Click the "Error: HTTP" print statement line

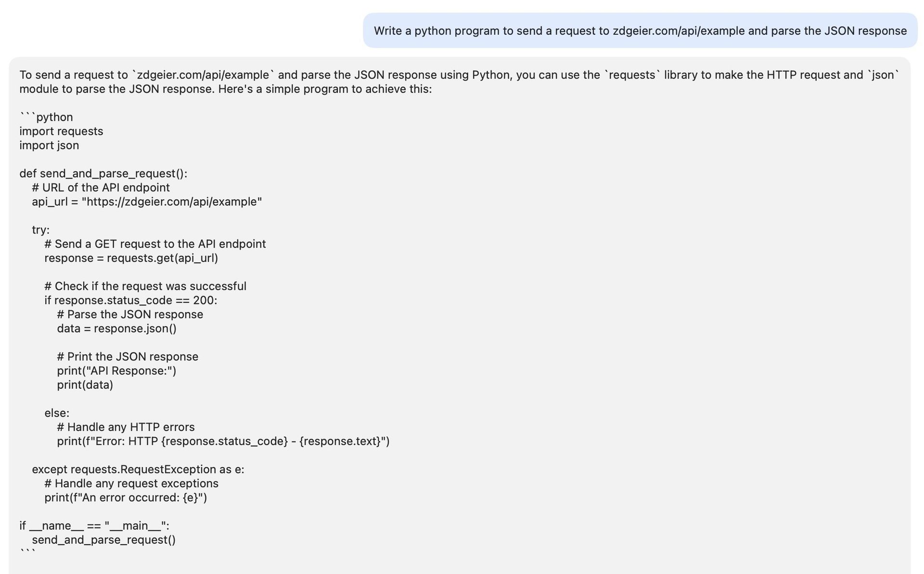(x=223, y=441)
